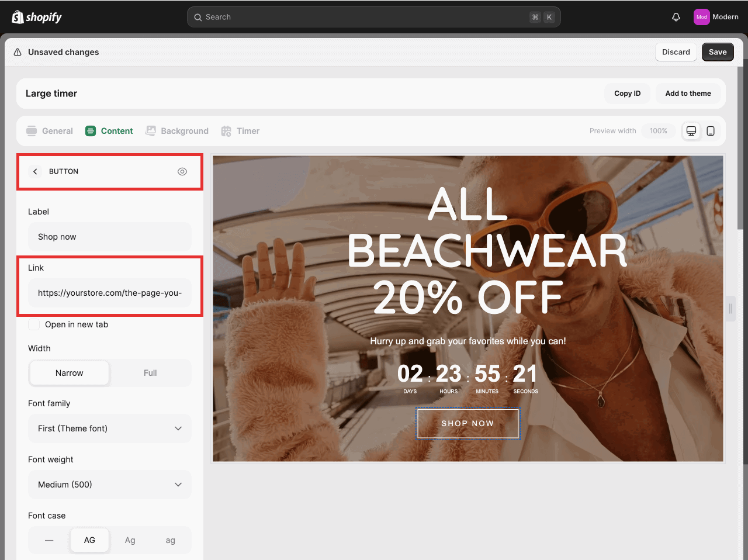Go back using the Button panel arrow
Viewport: 748px width, 560px height.
click(35, 171)
